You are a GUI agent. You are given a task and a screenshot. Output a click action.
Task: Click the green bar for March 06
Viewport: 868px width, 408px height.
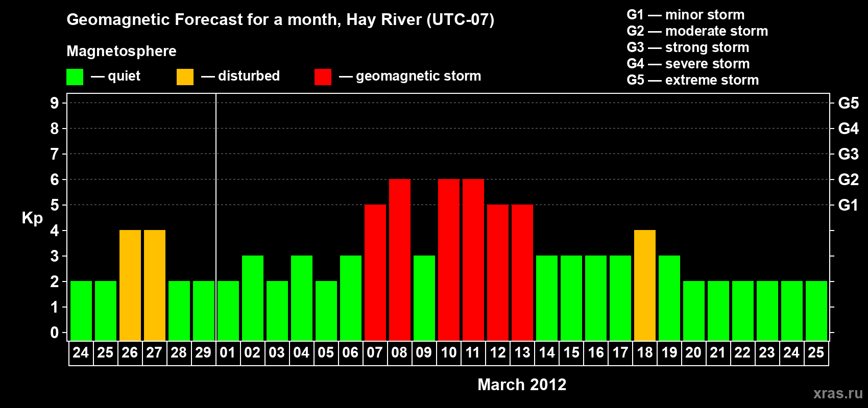tap(351, 298)
